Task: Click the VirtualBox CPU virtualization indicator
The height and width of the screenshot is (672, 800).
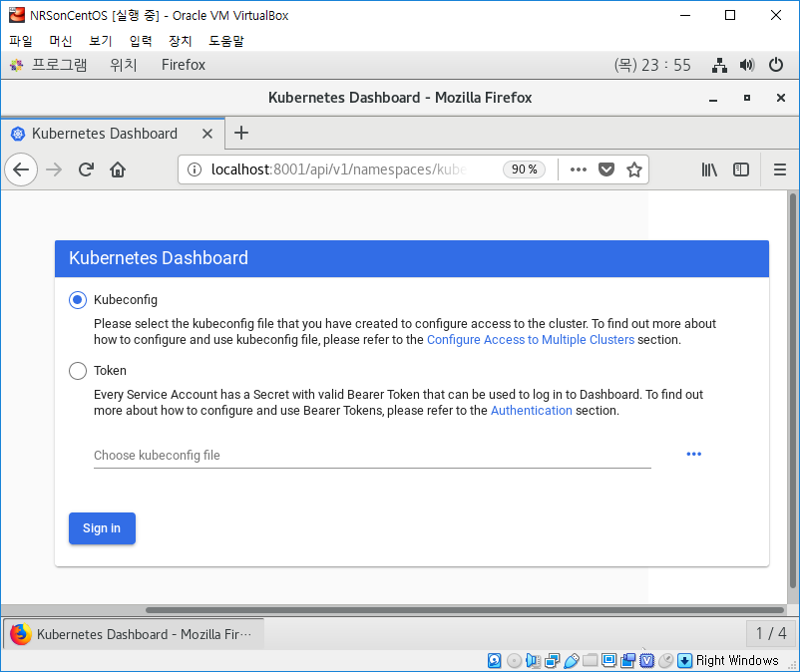Action: (647, 661)
